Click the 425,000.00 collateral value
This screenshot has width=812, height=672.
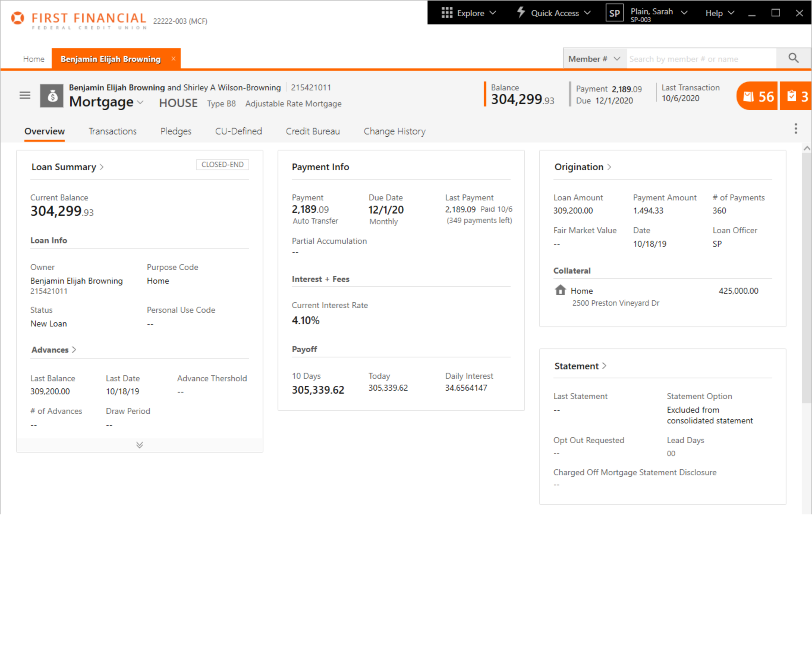coord(738,291)
